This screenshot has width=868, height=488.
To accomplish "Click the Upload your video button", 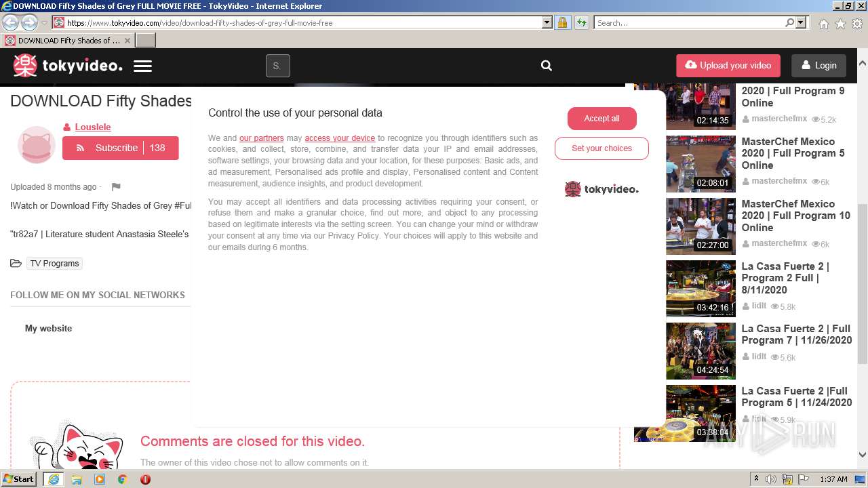I will 728,65.
